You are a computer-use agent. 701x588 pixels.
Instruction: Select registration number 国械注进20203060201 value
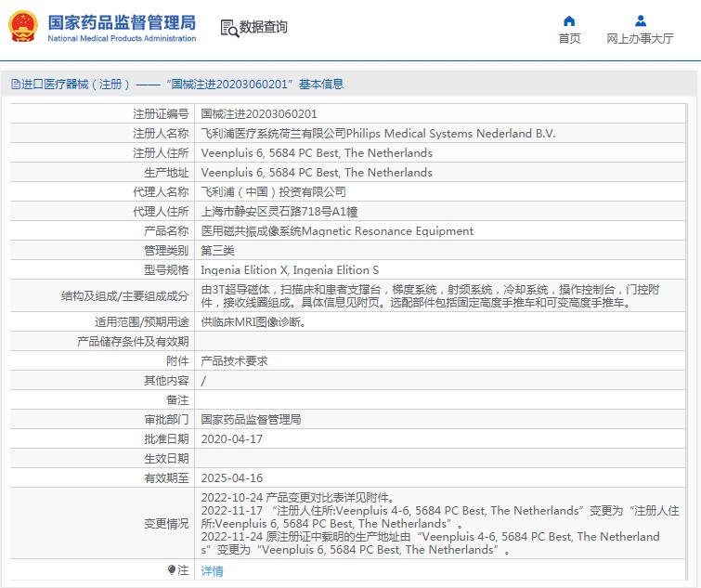259,114
